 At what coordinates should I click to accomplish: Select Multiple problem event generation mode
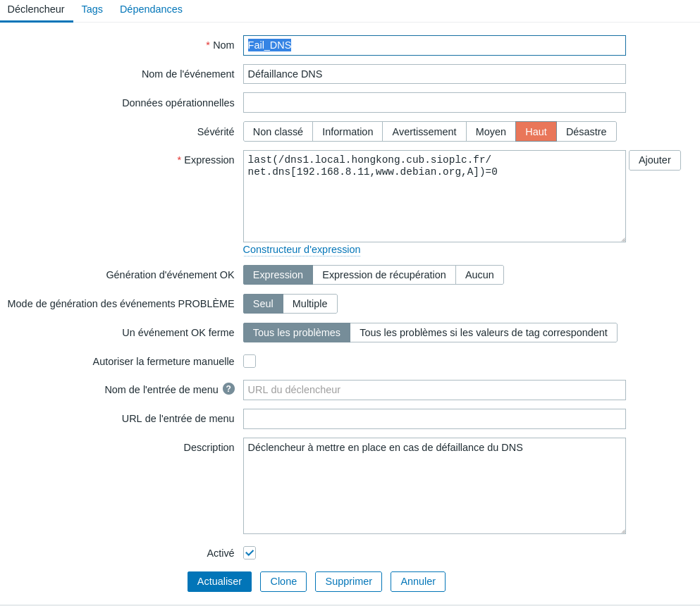tap(309, 304)
